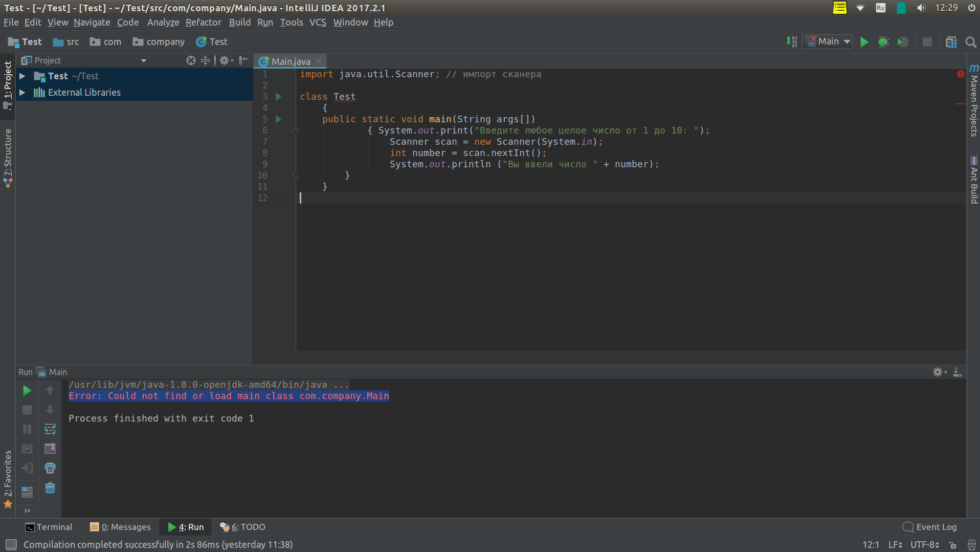Change file encoding UTF-8 in status bar

pyautogui.click(x=925, y=545)
